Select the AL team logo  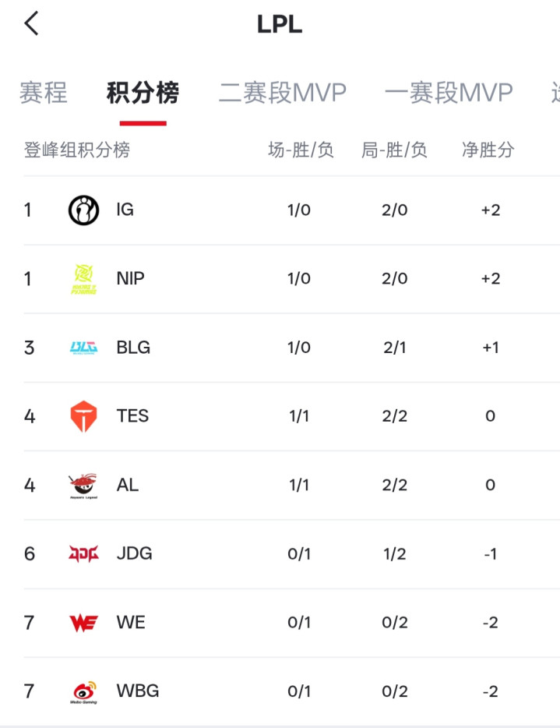pos(83,485)
